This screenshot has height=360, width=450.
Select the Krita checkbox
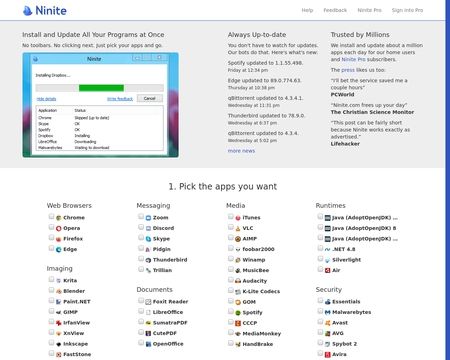coord(51,279)
